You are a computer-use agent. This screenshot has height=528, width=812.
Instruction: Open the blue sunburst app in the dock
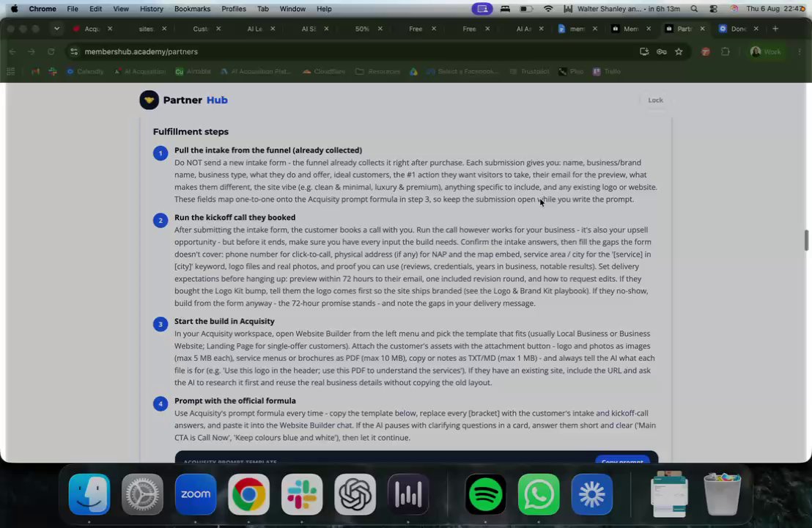pyautogui.click(x=592, y=494)
